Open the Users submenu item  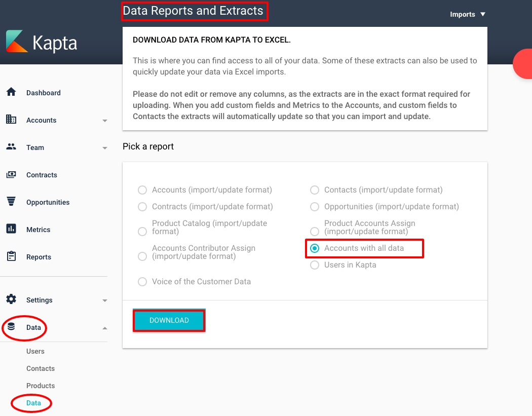35,351
